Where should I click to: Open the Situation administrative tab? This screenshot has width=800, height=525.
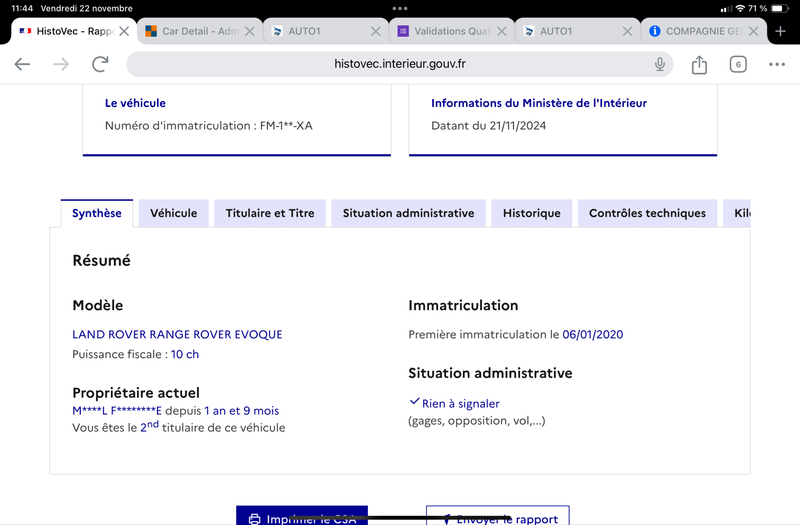pos(408,213)
